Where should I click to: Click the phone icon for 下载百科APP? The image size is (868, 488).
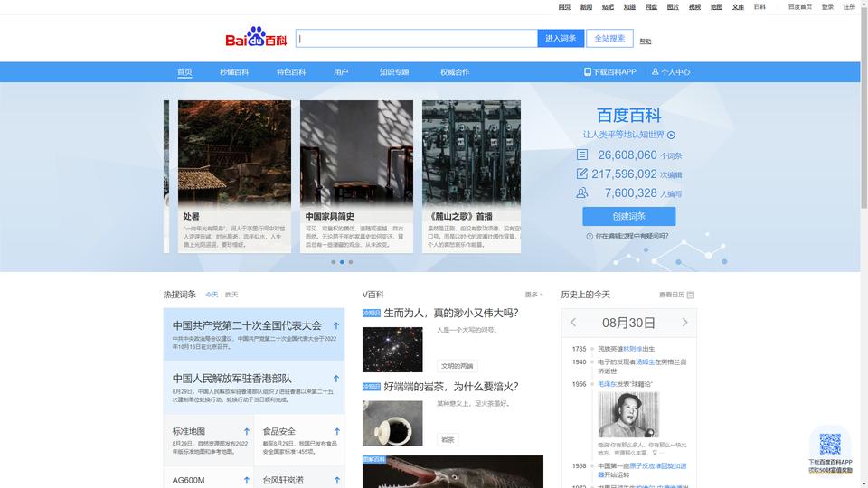click(x=588, y=72)
